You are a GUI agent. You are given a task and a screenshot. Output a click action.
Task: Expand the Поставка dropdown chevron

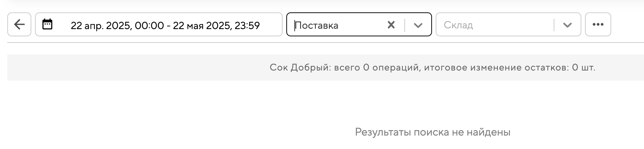click(418, 25)
